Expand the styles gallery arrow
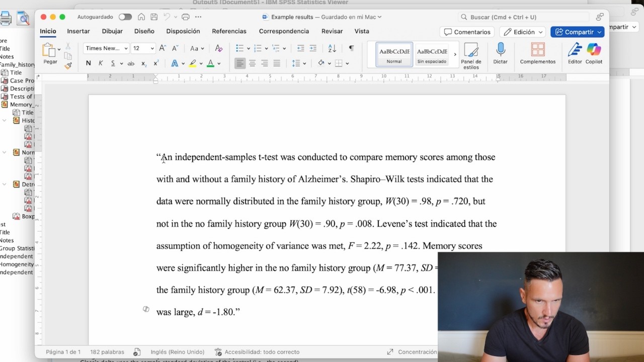This screenshot has width=644, height=362. [x=455, y=54]
